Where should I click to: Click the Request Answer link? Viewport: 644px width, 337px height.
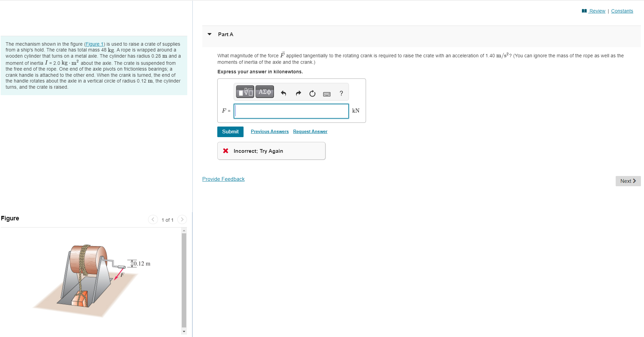click(x=310, y=132)
